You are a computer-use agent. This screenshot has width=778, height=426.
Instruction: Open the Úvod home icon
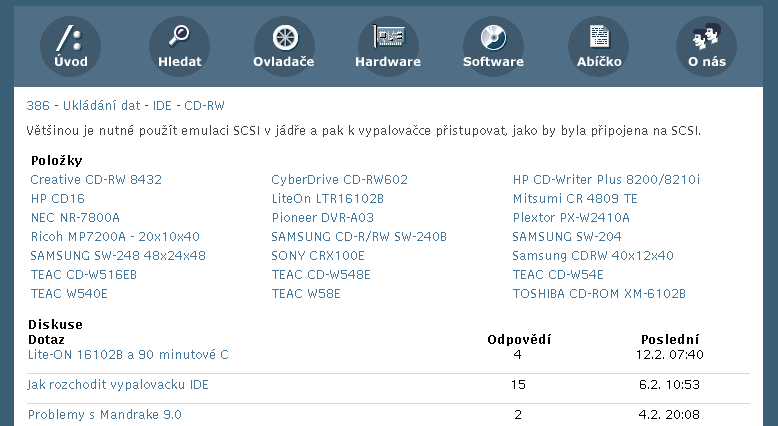[70, 46]
